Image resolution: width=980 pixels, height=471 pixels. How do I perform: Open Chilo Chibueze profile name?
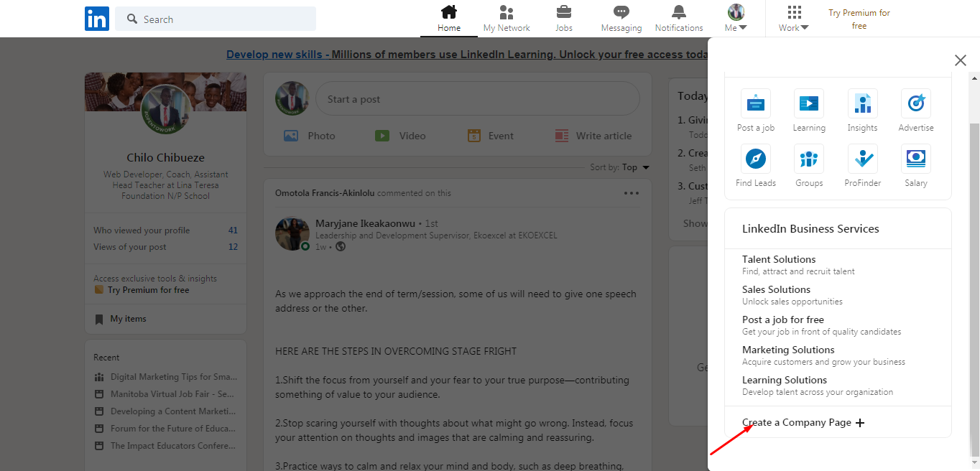(165, 157)
